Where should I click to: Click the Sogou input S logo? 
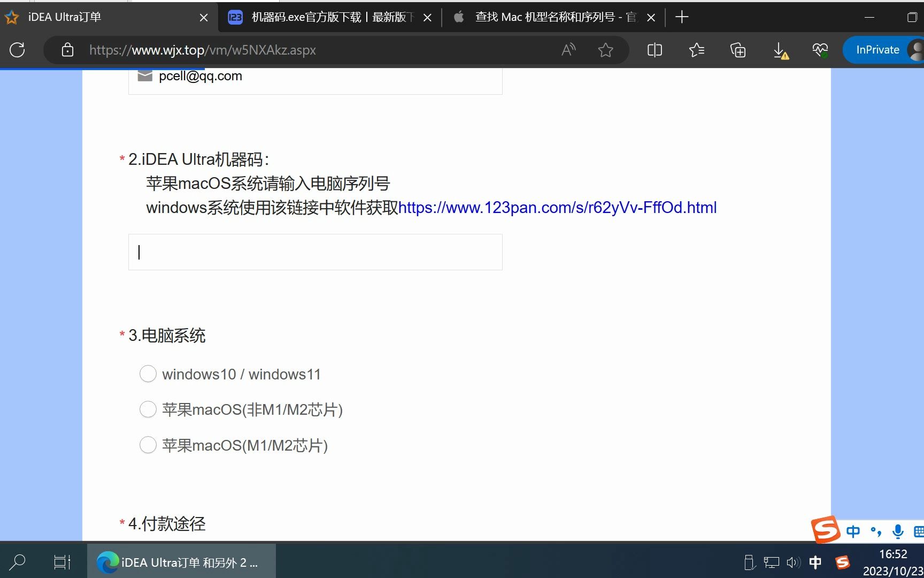pos(825,530)
